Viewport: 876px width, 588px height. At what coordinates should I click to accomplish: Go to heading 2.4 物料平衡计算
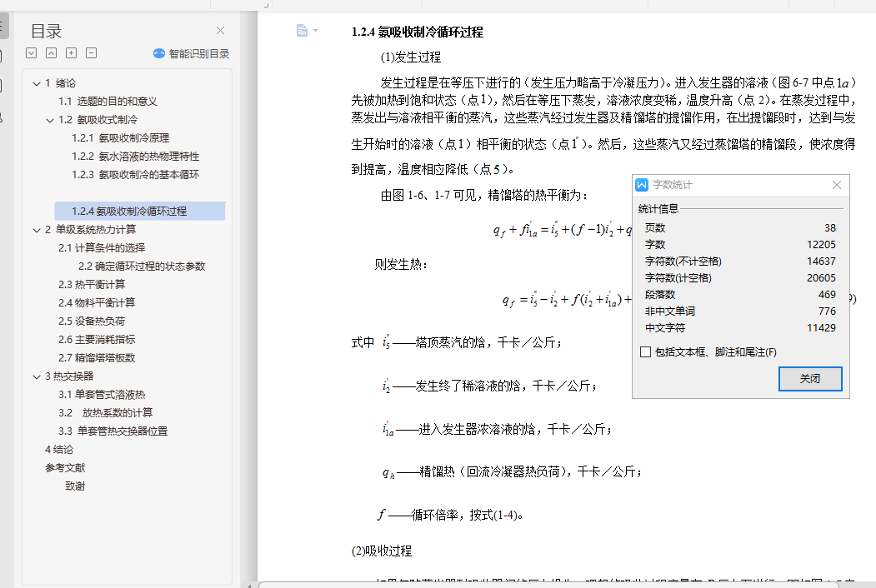[x=97, y=302]
